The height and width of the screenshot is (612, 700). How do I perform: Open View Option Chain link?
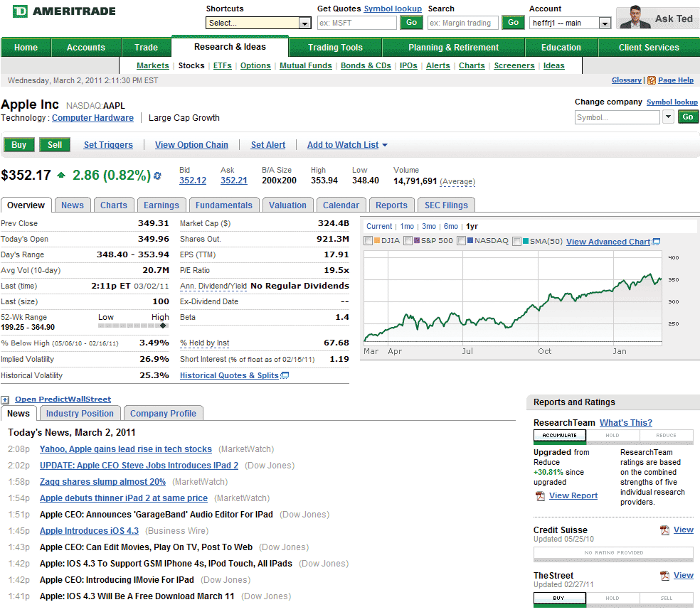191,145
